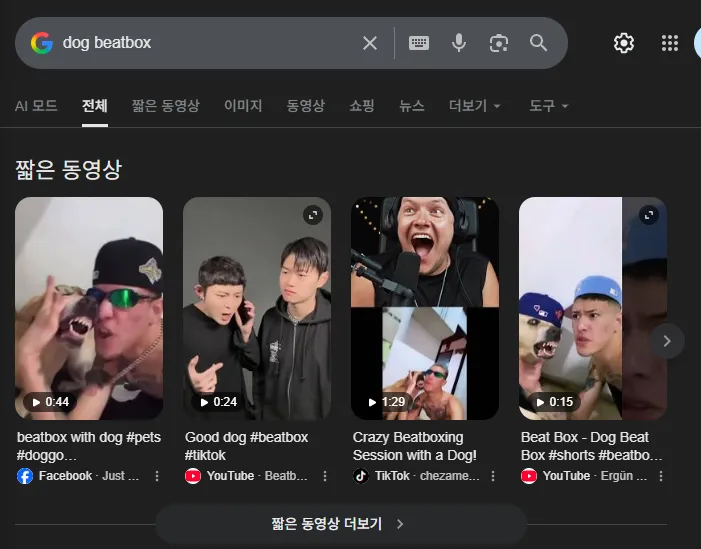Open Google Lens image search
Viewport: 701px width, 549px height.
point(499,43)
